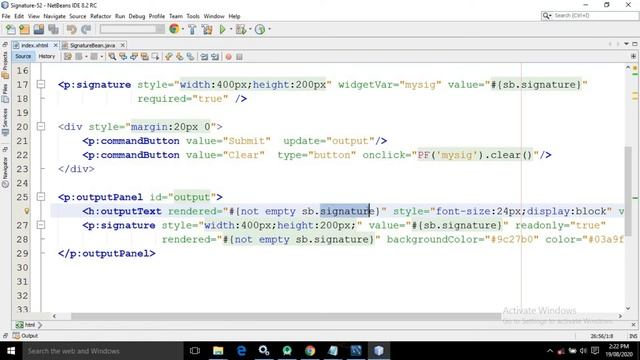Open the project configuration combo box
This screenshot has height=360, width=640.
pos(132,29)
